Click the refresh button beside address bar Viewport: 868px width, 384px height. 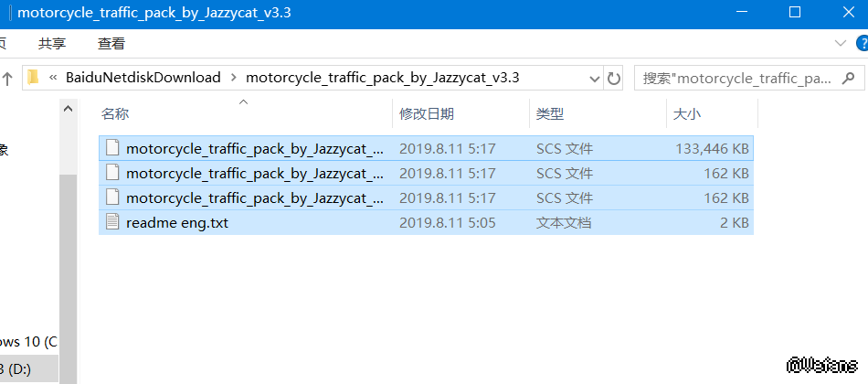tap(614, 78)
